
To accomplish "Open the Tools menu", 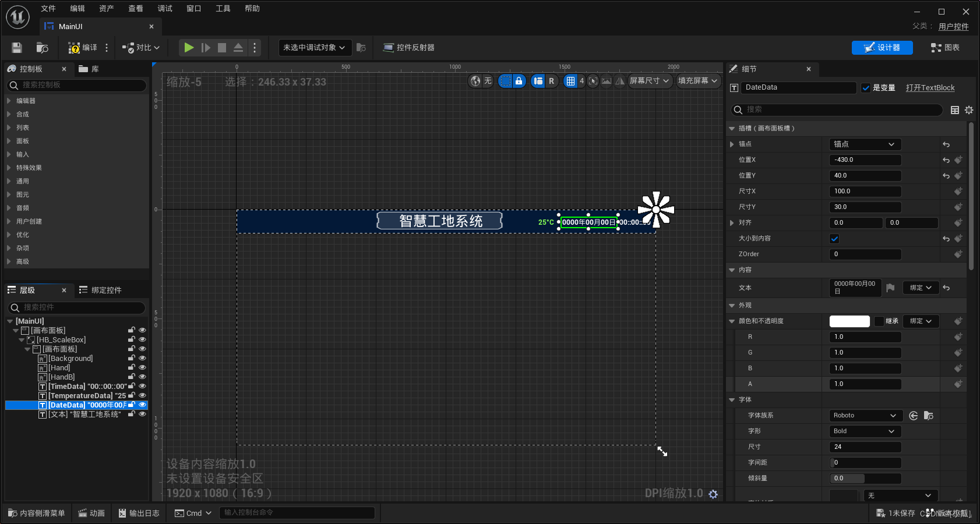I will point(223,9).
